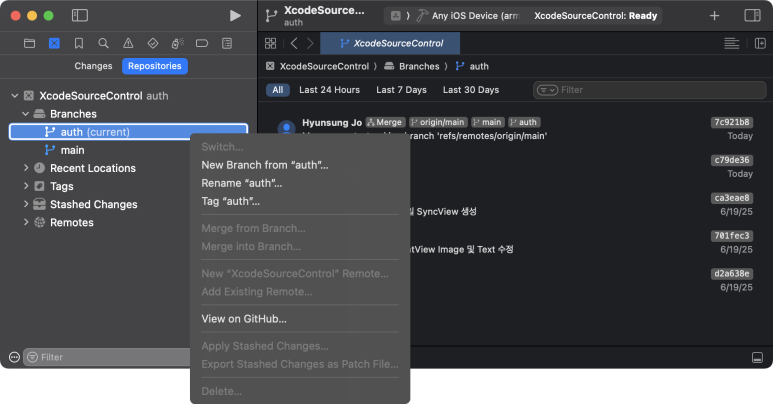The width and height of the screenshot is (773, 404).
Task: Go forward with the right chevron
Action: point(310,43)
